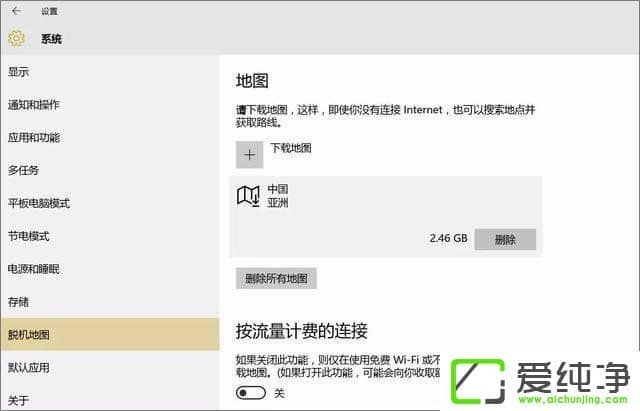Image resolution: width=640 pixels, height=411 pixels.
Task: Toggle the metered connection switch
Action: click(251, 393)
